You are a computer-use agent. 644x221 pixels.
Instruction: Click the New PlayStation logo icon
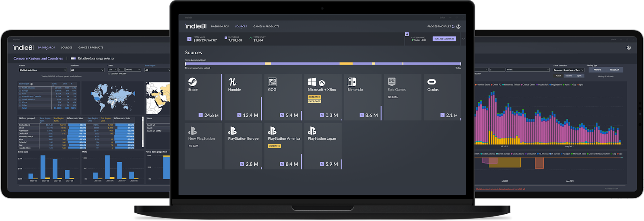[x=192, y=131]
